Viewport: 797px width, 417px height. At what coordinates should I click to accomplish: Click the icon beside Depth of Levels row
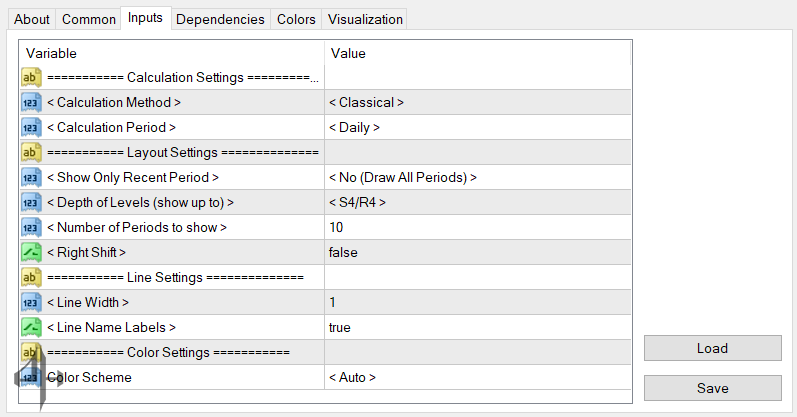(x=30, y=202)
